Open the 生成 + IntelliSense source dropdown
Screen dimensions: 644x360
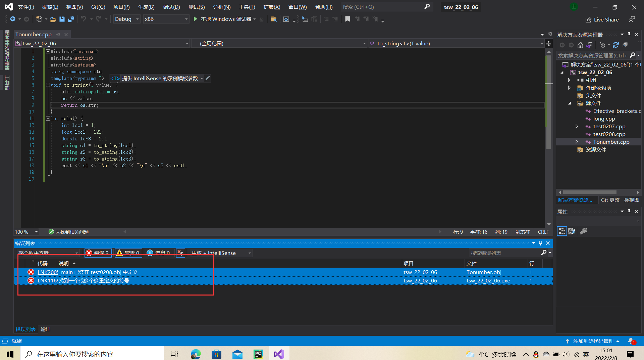click(x=221, y=253)
